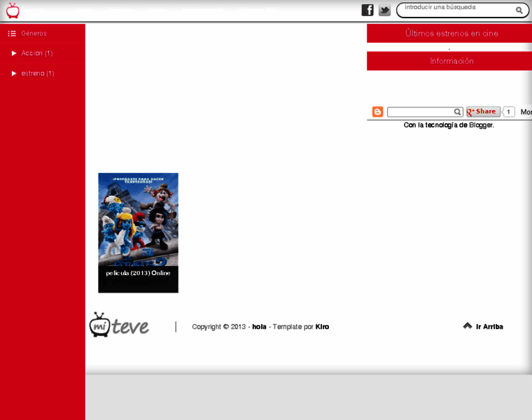Click the miteve footer logo
This screenshot has height=420, width=532.
pos(119,325)
